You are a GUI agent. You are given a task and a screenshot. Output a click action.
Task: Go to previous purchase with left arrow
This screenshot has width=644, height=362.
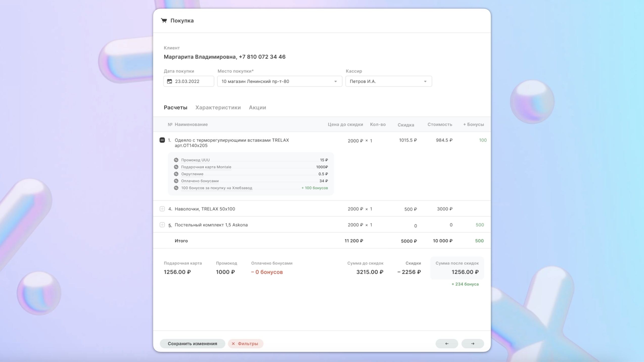tap(447, 344)
